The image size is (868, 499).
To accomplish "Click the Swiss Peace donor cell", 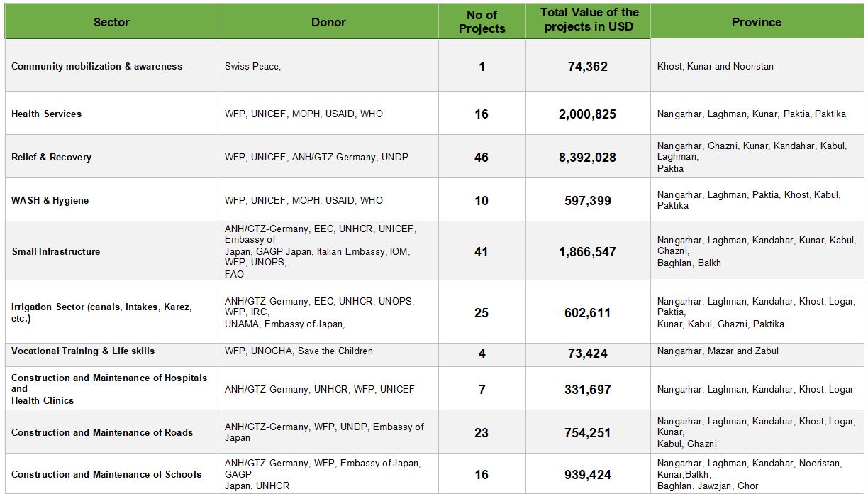I will click(x=328, y=66).
